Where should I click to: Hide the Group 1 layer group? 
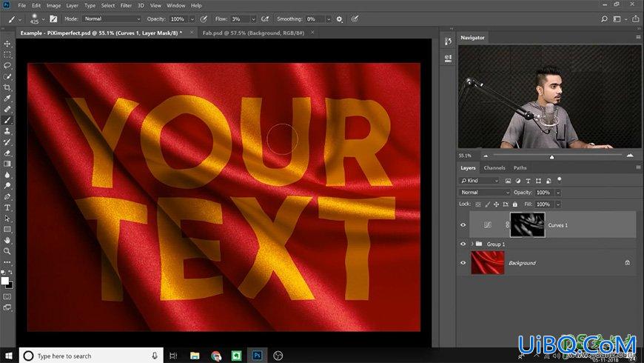(463, 244)
